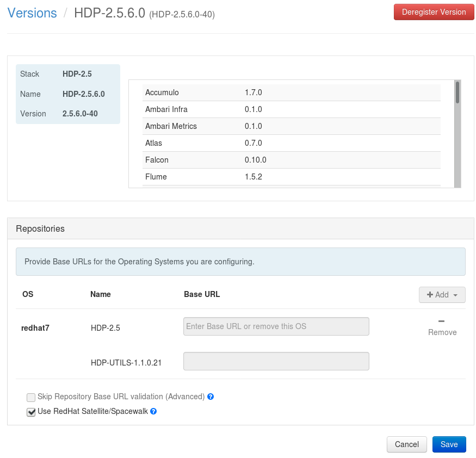Toggle the Skip Repository Base URL validation checkbox
Screen dimensions: 476x458
click(x=31, y=397)
